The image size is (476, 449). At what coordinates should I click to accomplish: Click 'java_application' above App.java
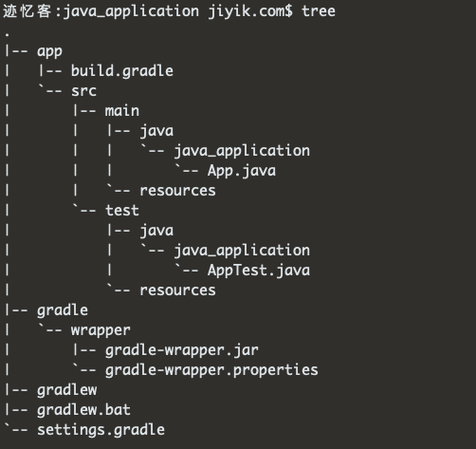tap(242, 151)
